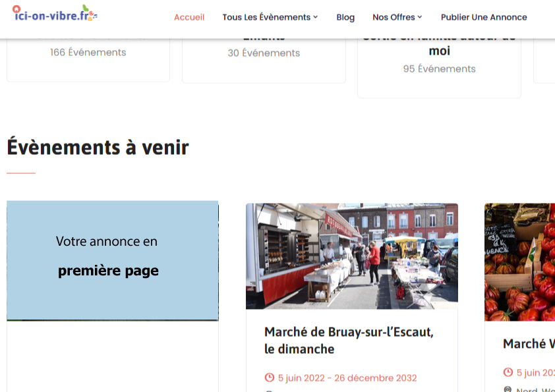The image size is (555, 392).
Task: Click clock icon on the tomato market card
Action: click(508, 372)
